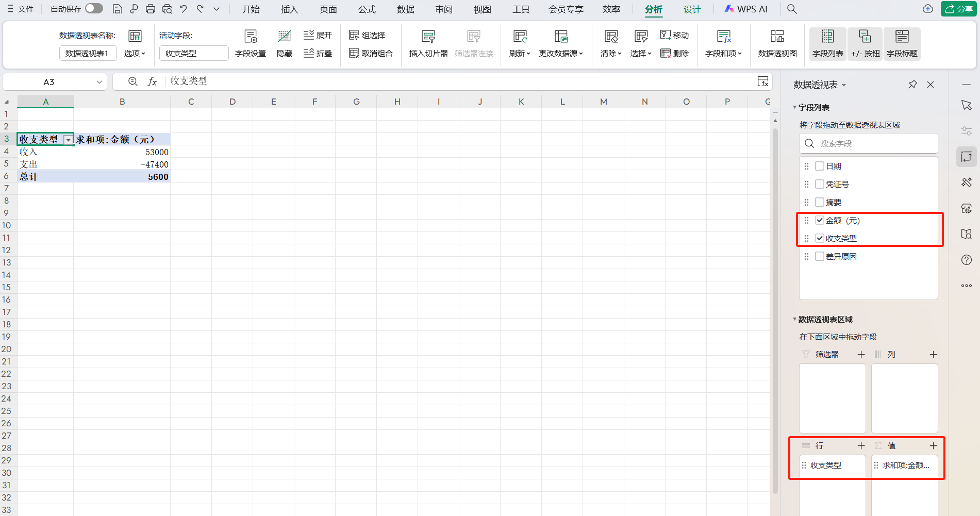The width and height of the screenshot is (980, 516).
Task: Click the WPS AI button
Action: click(x=746, y=9)
